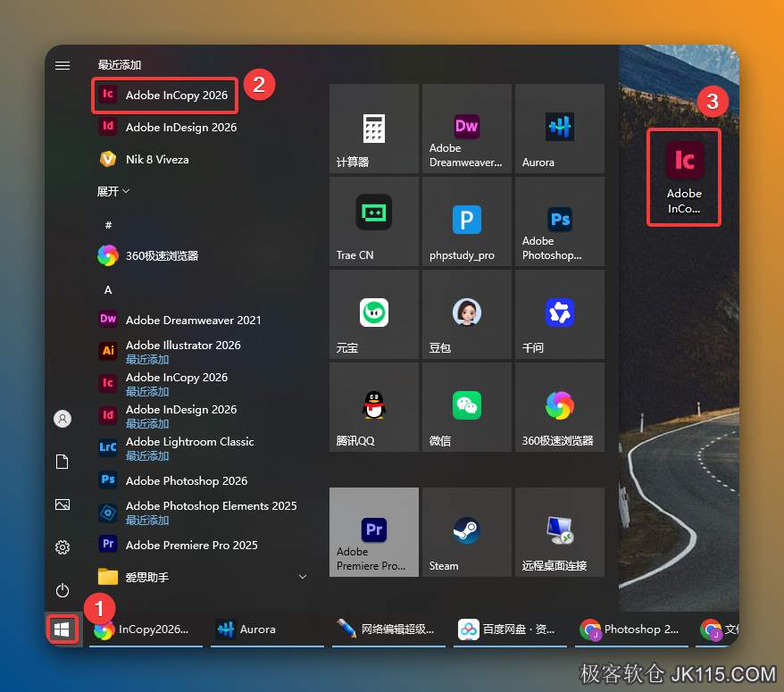The image size is (784, 692).
Task: Open the 元宝 tile
Action: (373, 314)
